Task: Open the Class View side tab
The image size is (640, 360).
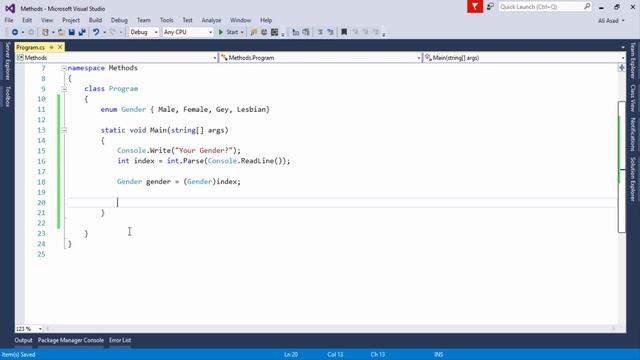Action: (633, 98)
